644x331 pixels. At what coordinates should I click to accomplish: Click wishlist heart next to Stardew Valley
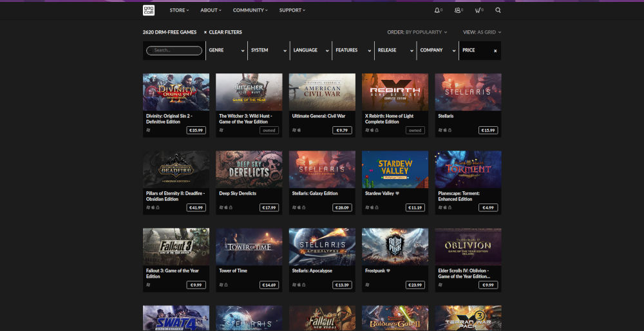tap(397, 193)
